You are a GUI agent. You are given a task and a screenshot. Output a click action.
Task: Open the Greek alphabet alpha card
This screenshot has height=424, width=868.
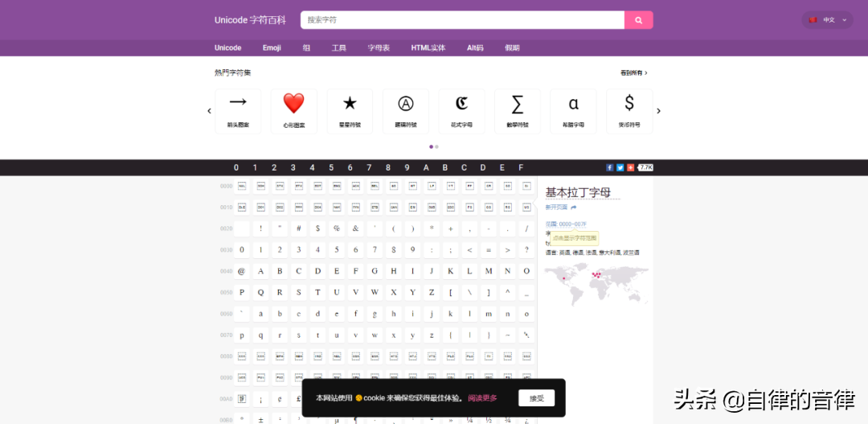[x=574, y=111]
